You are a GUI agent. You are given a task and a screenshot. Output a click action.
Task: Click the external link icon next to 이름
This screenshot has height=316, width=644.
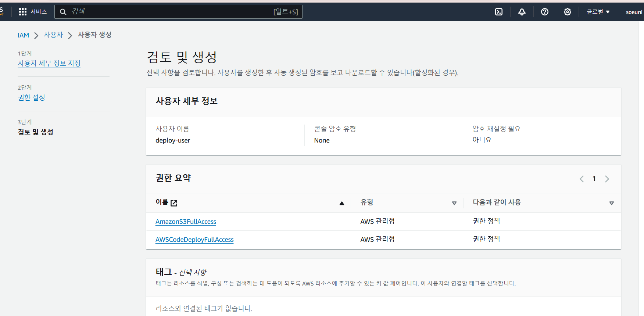(174, 203)
